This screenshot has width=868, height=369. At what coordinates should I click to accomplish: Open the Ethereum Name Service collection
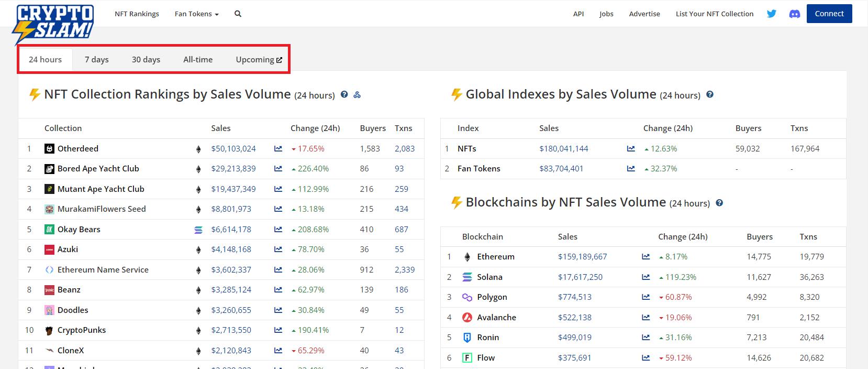[x=103, y=270]
